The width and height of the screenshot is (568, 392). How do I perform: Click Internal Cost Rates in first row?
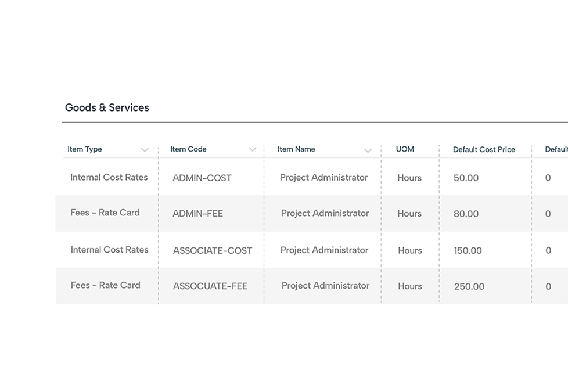109,178
